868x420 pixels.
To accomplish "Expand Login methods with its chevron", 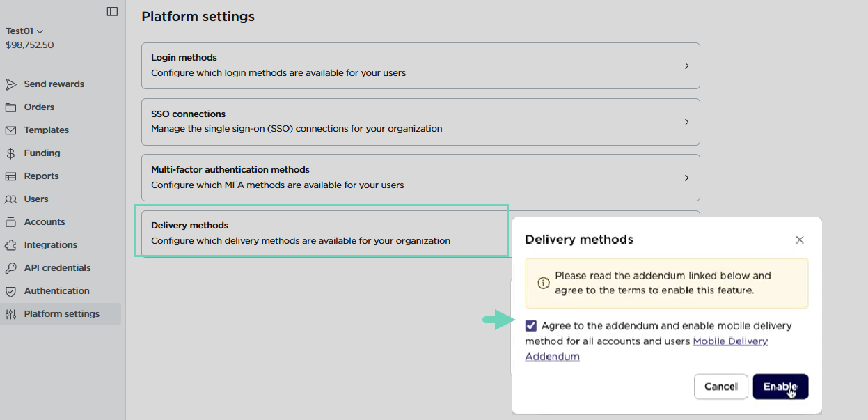I will coord(686,65).
